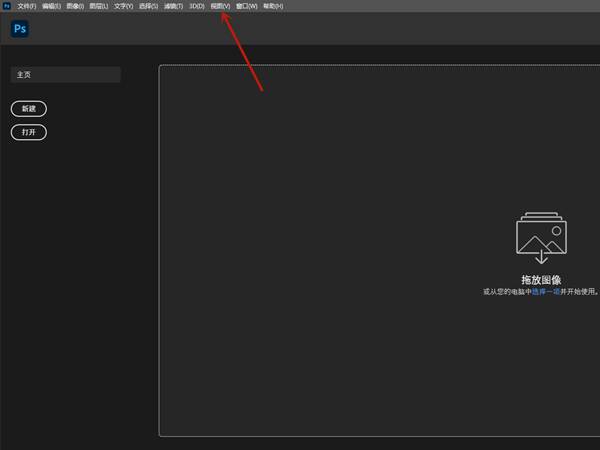
Task: Click the 拖放图像 heading text
Action: click(541, 280)
